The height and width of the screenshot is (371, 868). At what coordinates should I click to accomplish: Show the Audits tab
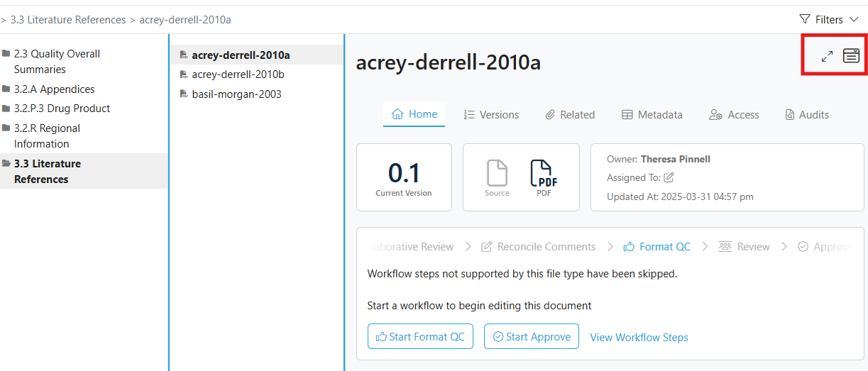tap(807, 115)
